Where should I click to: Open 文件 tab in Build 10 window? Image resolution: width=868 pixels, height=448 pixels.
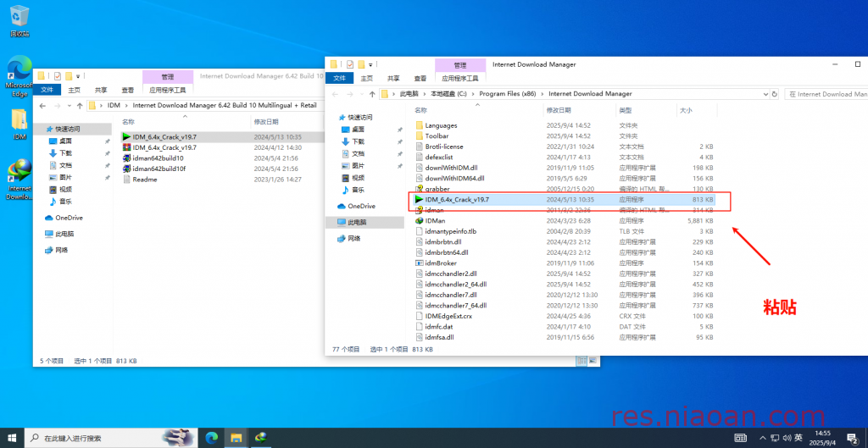47,90
